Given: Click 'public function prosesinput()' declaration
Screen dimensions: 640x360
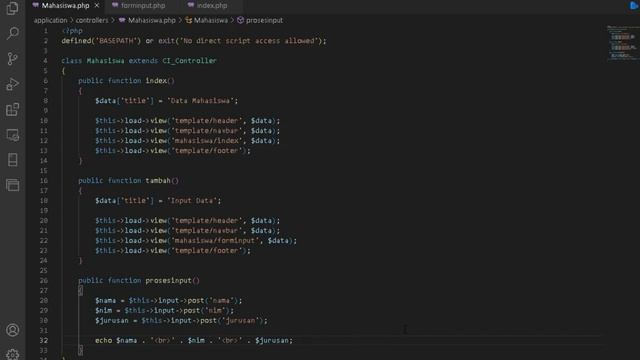Looking at the screenshot, I should click(x=139, y=280).
